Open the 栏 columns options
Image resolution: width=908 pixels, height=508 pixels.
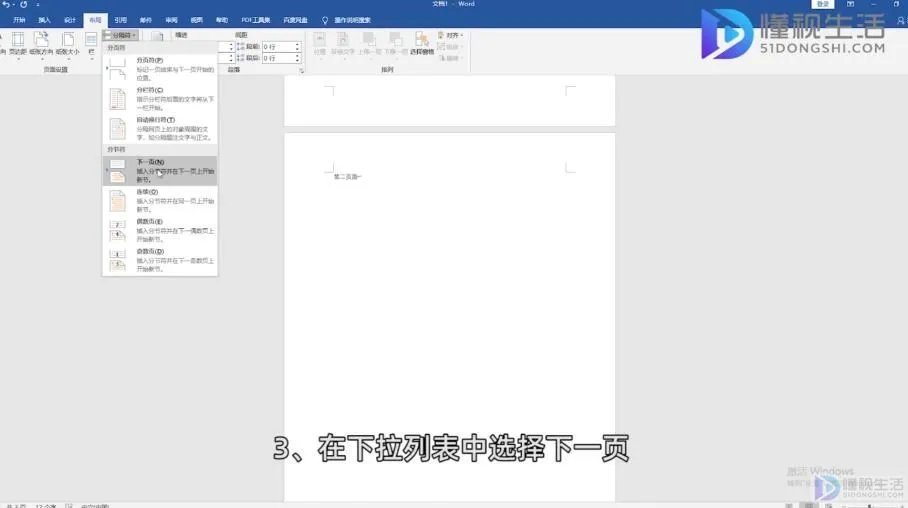point(91,44)
